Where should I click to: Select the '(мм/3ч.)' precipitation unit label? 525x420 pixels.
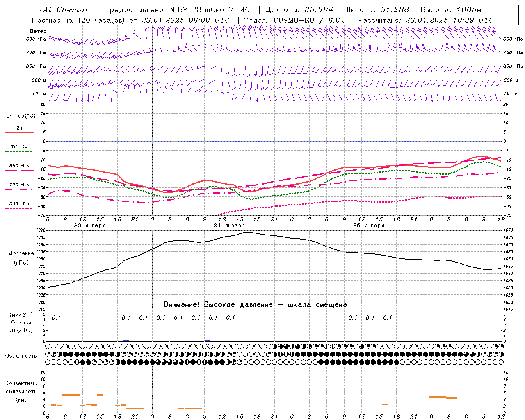point(21,315)
